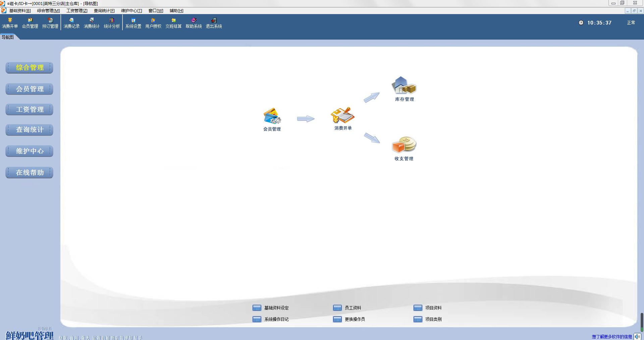Click the 综合管理 sidebar button
Screen dimensions: 644x340
coord(30,67)
